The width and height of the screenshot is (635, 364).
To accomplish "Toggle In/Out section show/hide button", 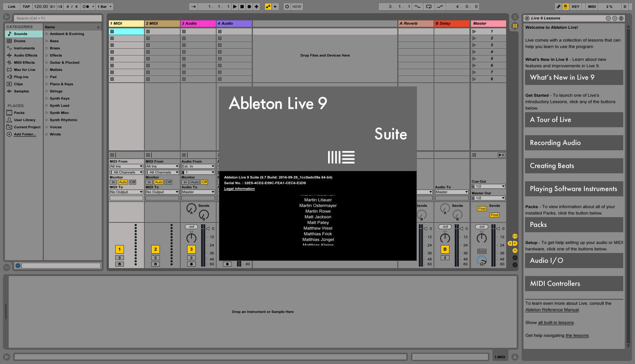I will click(x=515, y=236).
